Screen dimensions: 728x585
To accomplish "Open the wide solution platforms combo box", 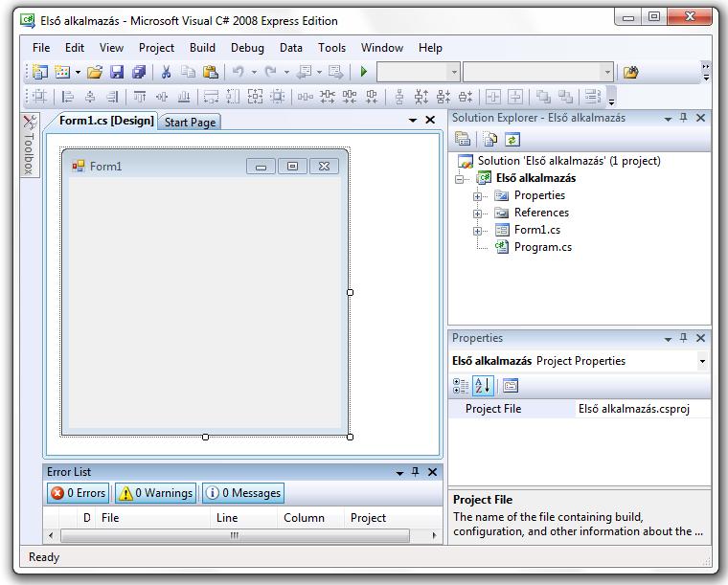I will (538, 73).
